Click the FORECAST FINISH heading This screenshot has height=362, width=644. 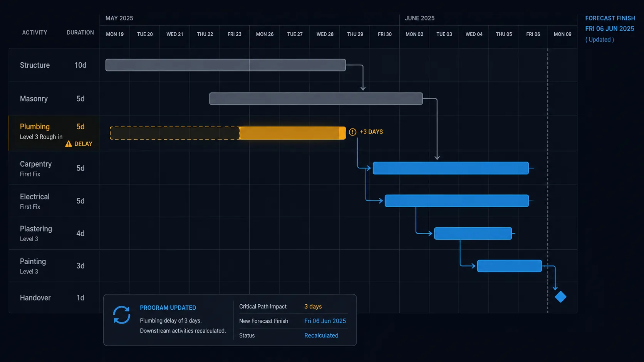coord(610,18)
